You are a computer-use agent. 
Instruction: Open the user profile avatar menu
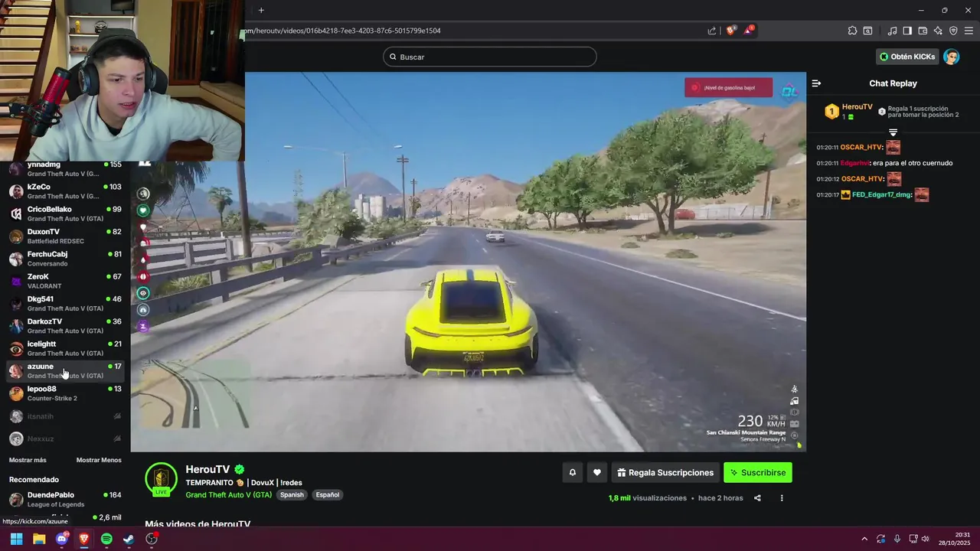[x=952, y=57]
